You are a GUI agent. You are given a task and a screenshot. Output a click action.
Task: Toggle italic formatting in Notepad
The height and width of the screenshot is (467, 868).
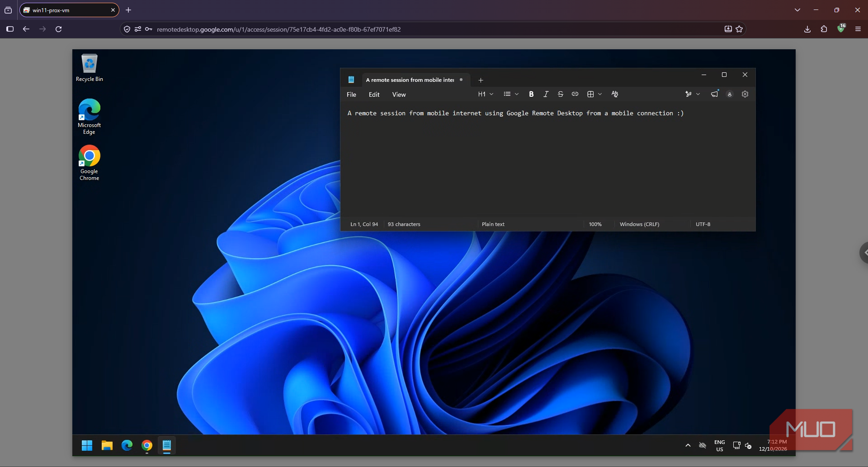[x=546, y=94]
